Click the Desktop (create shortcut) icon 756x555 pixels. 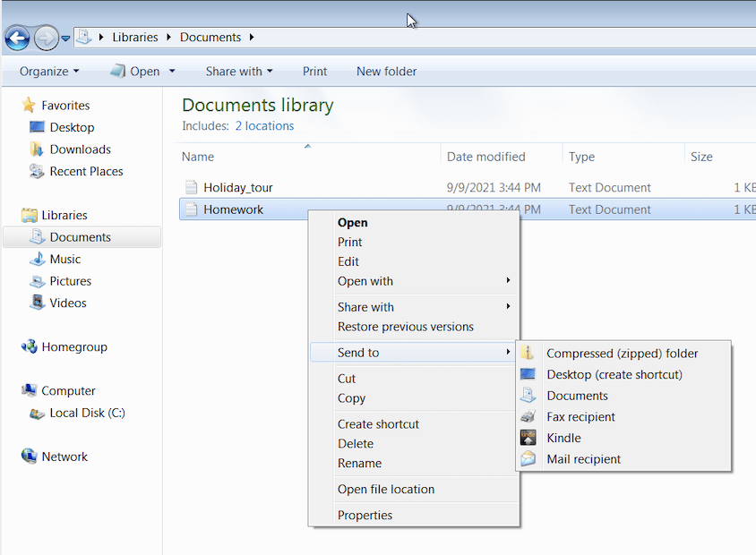click(x=528, y=374)
